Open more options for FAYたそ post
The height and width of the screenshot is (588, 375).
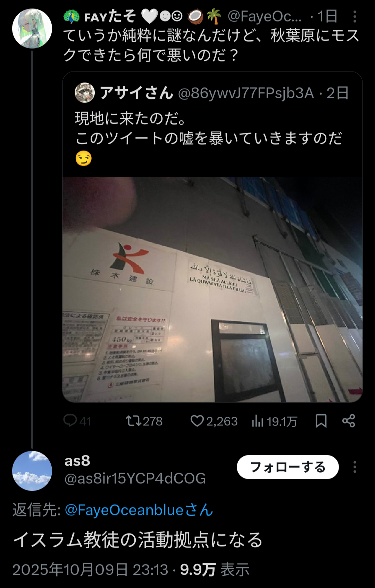point(355,16)
